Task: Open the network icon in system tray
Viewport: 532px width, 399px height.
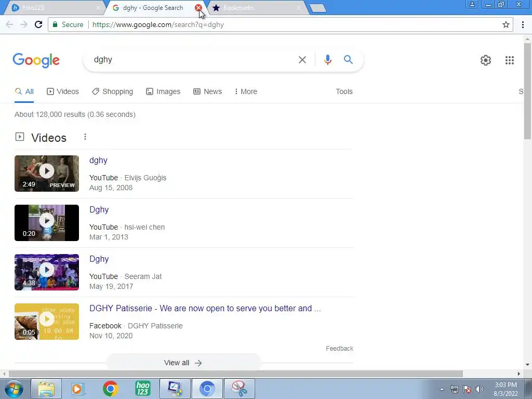Action: point(454,389)
